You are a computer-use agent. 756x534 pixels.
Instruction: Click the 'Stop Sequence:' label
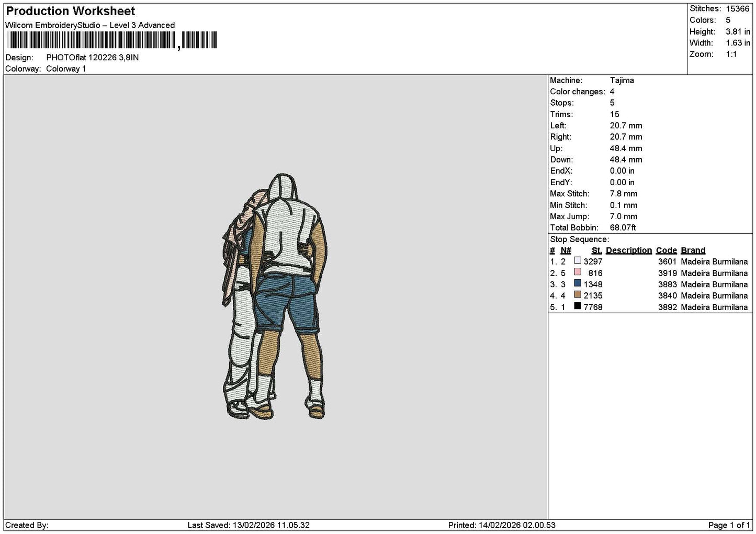(580, 240)
